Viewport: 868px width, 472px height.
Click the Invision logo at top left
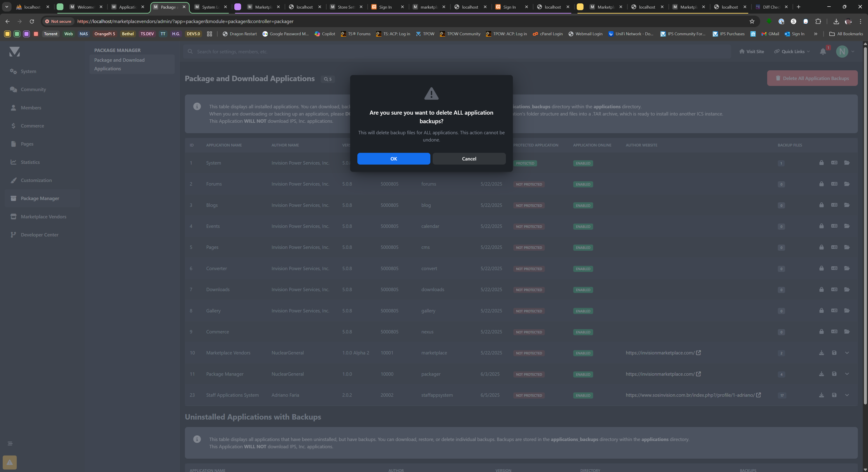pos(14,52)
